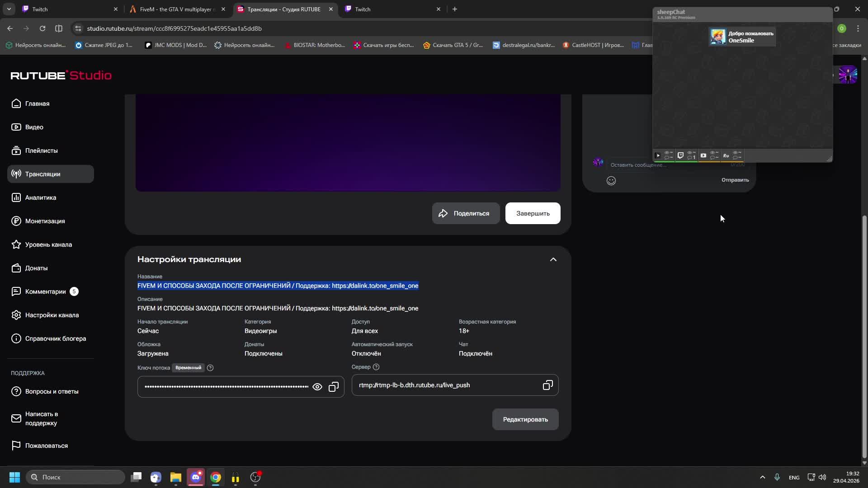Show hidden system tray icons

[x=762, y=477]
